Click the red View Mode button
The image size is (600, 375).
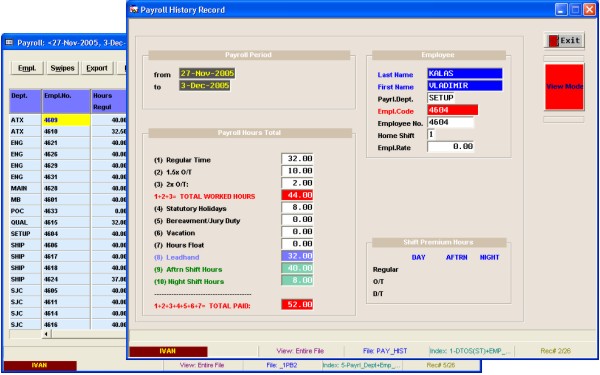(564, 87)
